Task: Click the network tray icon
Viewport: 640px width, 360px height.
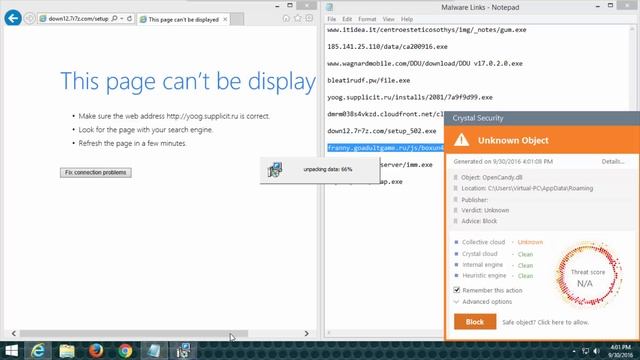Action: point(586,351)
